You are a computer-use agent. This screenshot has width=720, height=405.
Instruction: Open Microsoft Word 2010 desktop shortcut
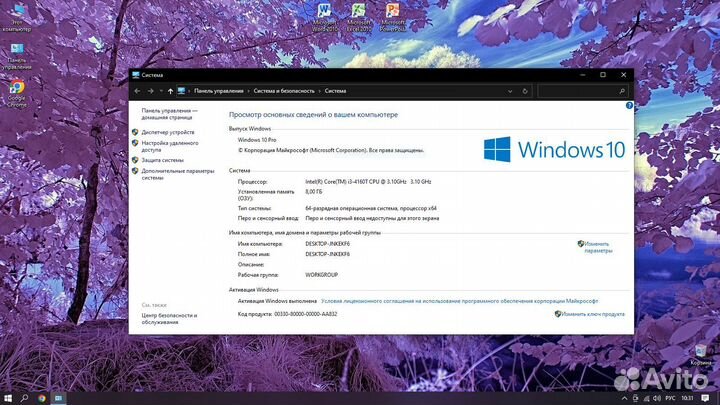coord(324,17)
